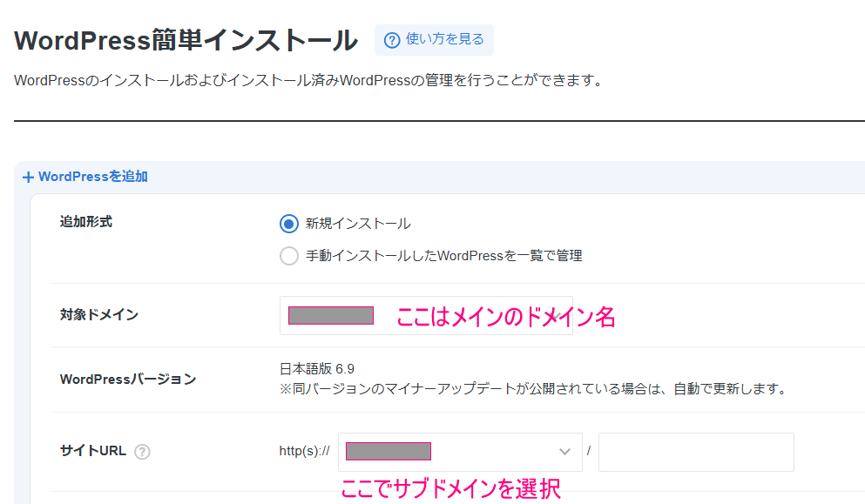Screen dimensions: 865x504
Task: Open the 使い方を見る help button
Action: tap(434, 40)
